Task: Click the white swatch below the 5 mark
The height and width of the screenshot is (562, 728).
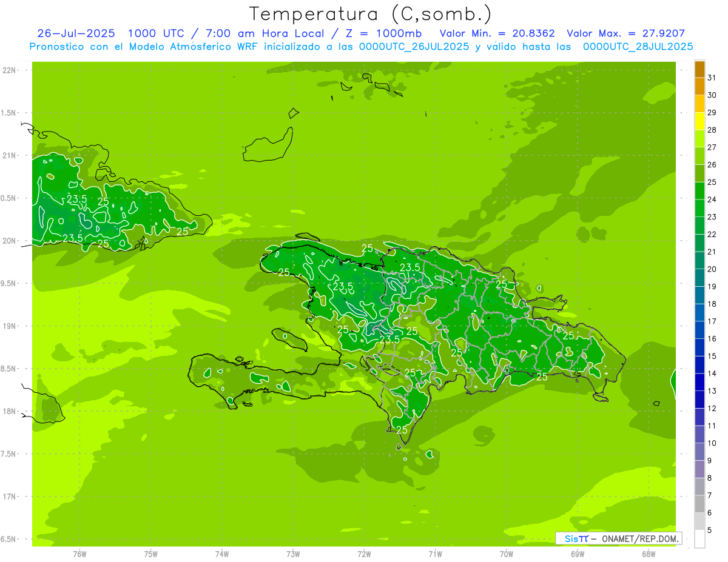Action: (699, 539)
